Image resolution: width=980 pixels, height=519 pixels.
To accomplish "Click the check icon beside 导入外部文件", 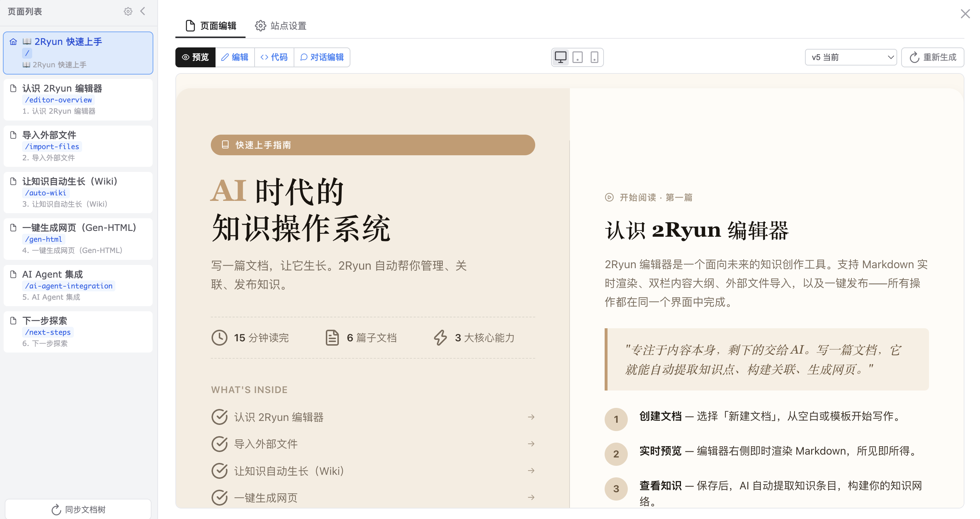I will [220, 444].
